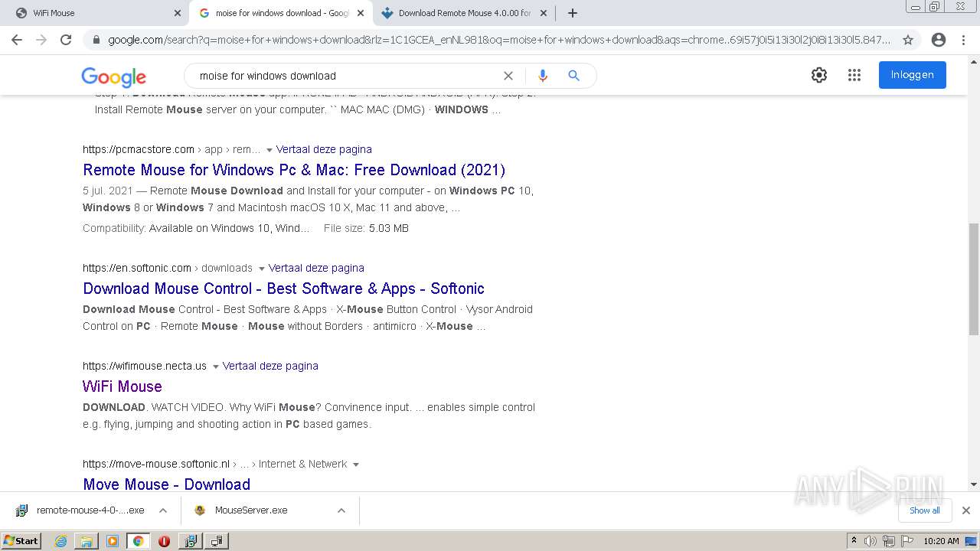Submit search with the magnifier icon

pyautogui.click(x=573, y=76)
